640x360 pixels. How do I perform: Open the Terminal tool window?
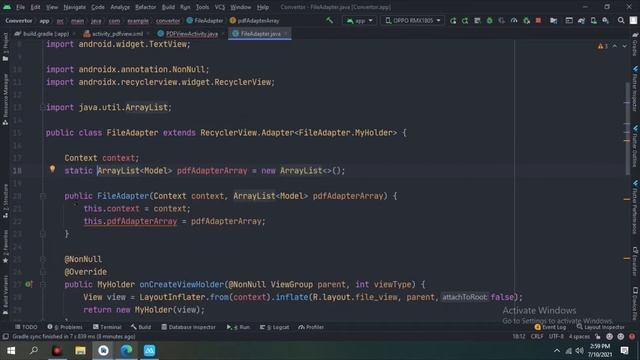(x=107, y=327)
